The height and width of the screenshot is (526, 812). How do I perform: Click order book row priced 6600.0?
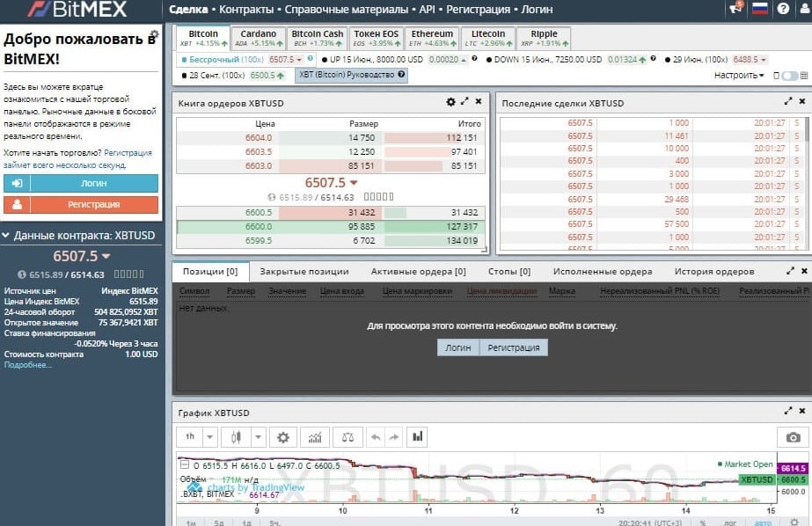pyautogui.click(x=331, y=227)
